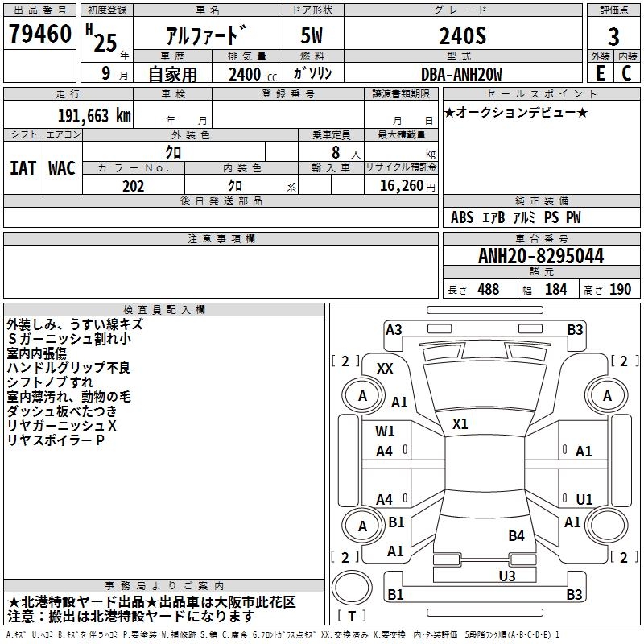Click the interior rating C

[626, 73]
